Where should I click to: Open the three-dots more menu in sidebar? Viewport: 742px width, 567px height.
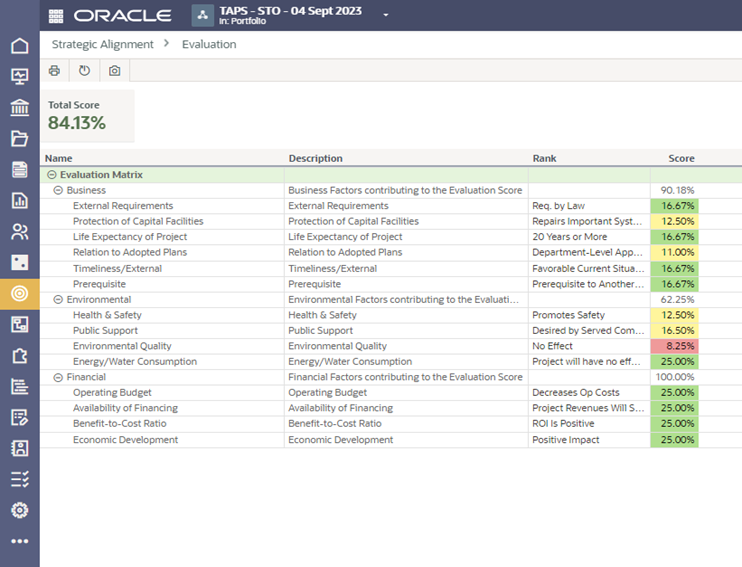pos(19,541)
